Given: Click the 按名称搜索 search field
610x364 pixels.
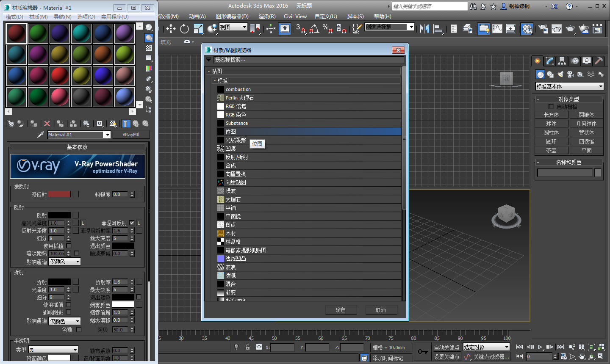Looking at the screenshot, I should click(x=308, y=60).
